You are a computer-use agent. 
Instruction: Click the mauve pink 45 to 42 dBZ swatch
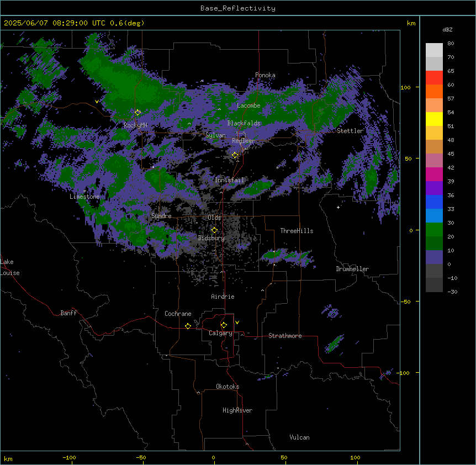434,161
